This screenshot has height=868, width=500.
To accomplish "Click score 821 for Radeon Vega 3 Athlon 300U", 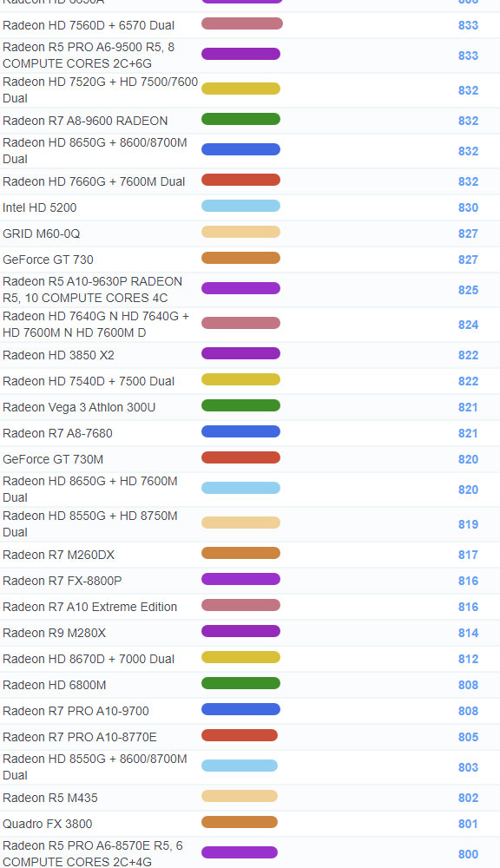I will point(468,407).
